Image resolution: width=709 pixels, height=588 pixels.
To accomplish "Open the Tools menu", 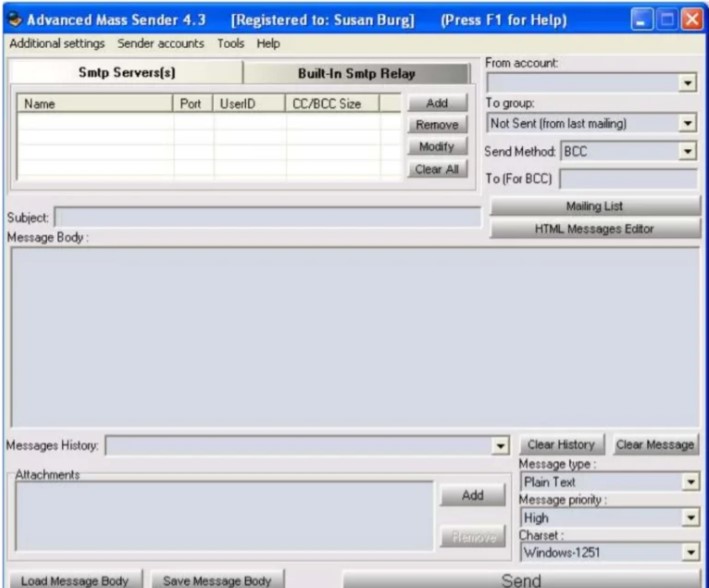I will click(230, 44).
